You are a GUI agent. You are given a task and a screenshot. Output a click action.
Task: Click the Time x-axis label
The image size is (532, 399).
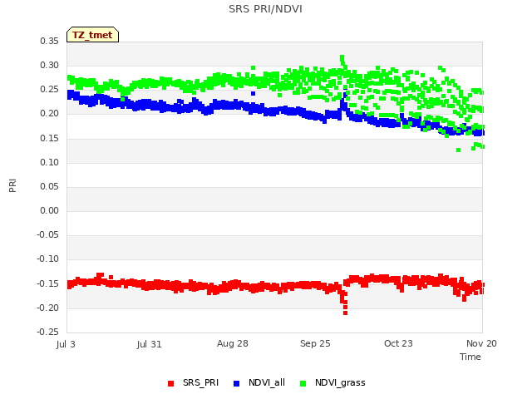click(470, 357)
